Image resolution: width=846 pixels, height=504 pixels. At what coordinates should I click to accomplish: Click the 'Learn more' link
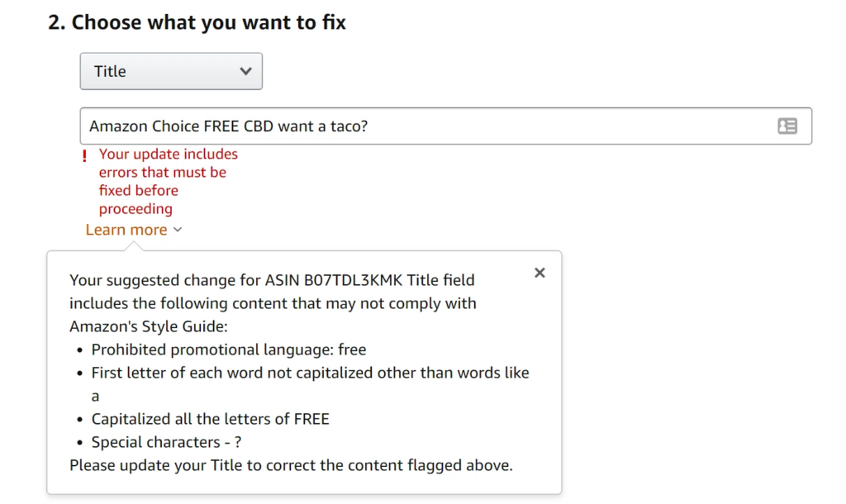pos(126,230)
